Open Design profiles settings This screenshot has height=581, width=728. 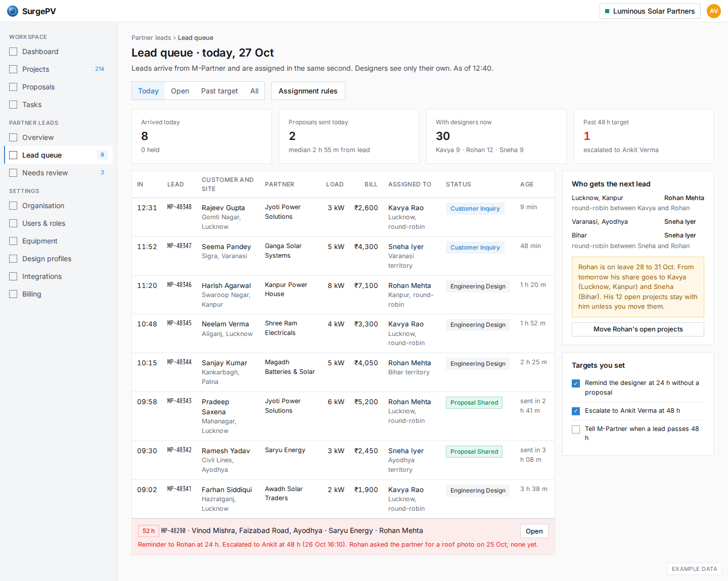click(59, 259)
